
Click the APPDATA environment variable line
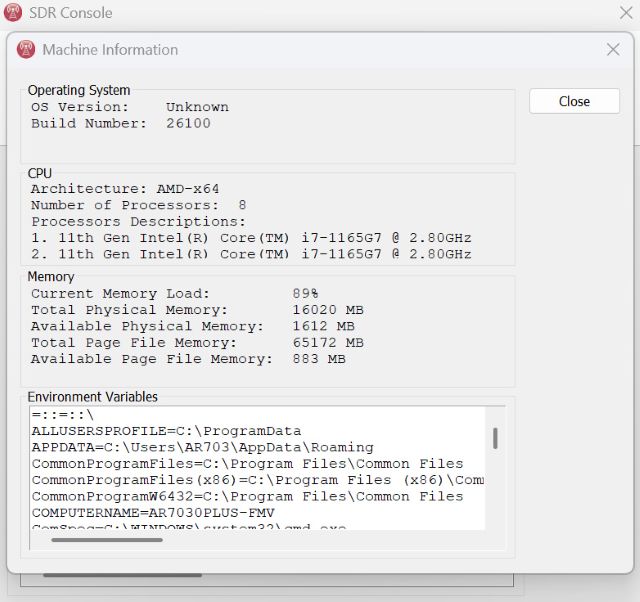(x=202, y=447)
